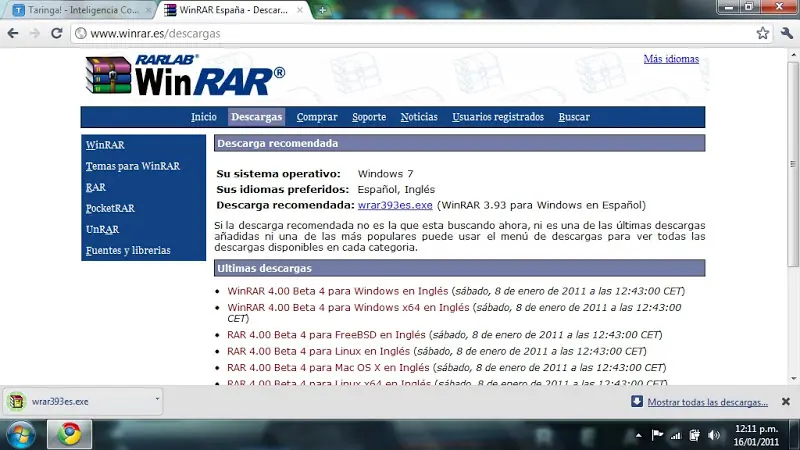Image resolution: width=800 pixels, height=450 pixels.
Task: Open RAR 4.00 Beta 4 para Mac OS X link
Action: click(328, 367)
